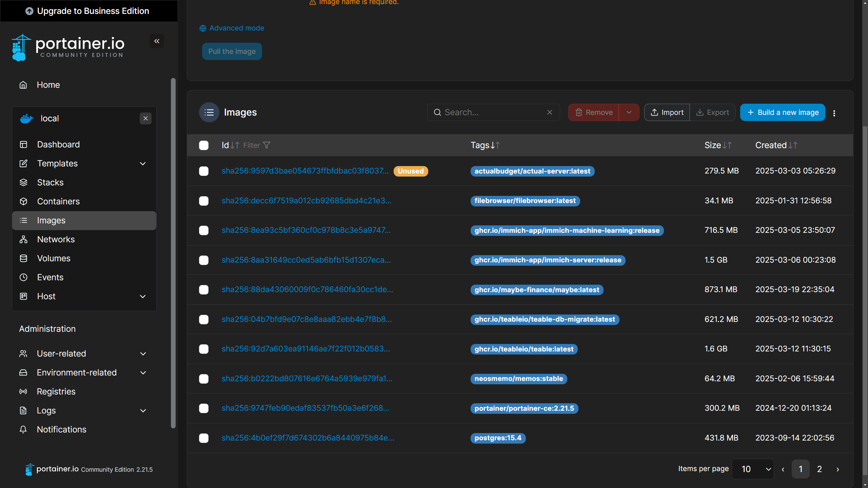Open image sha256:9747feb90edaf83537fb50a3e6f268 link
This screenshot has height=488, width=868.
pos(305,408)
